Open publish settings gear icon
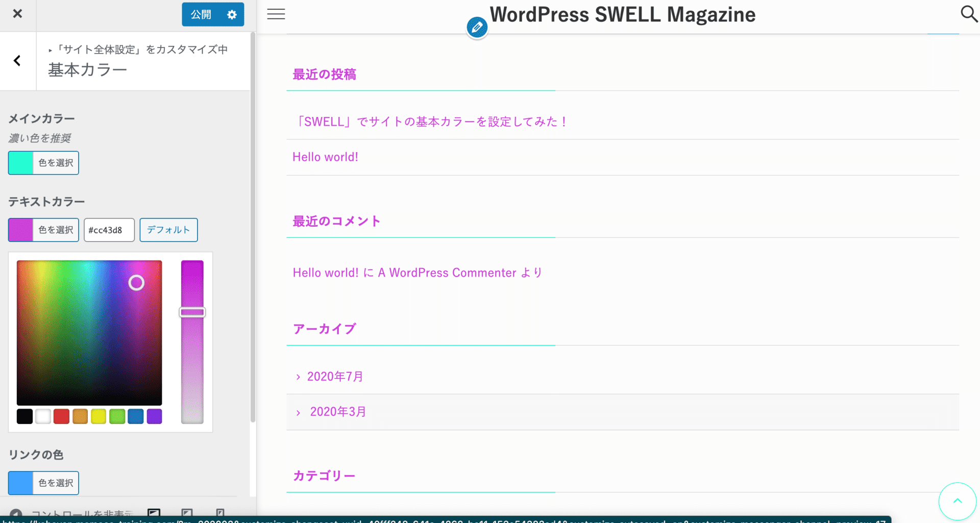 point(232,14)
